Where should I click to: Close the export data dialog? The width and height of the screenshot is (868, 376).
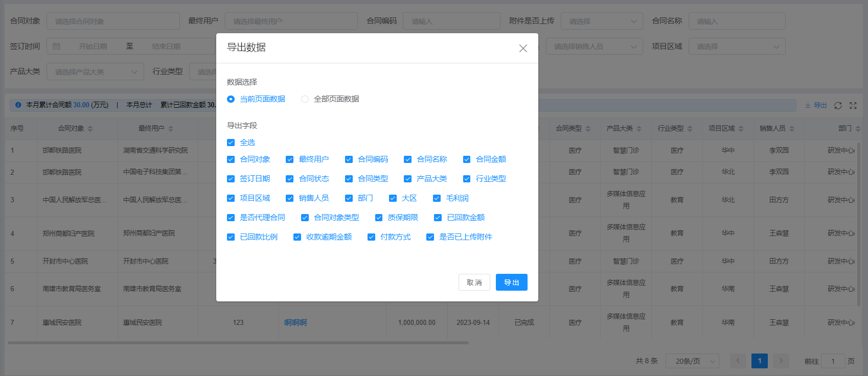523,49
